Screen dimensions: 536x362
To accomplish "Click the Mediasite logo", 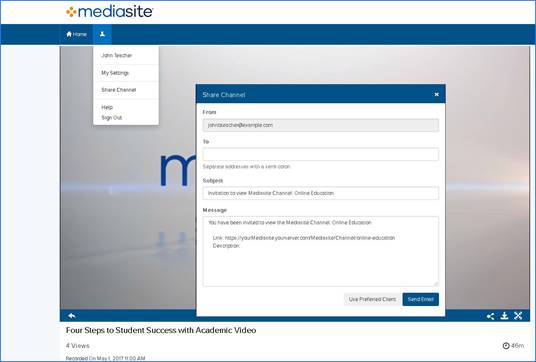I will pos(109,12).
